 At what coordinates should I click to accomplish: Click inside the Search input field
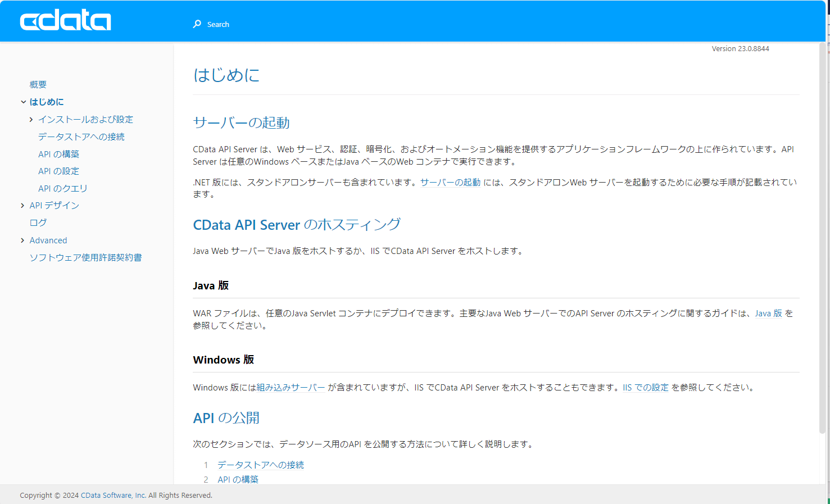point(253,24)
